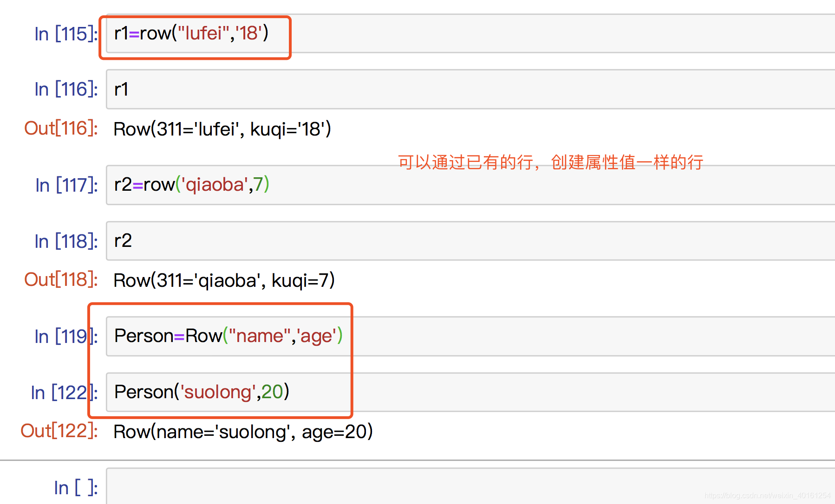The width and height of the screenshot is (835, 504).
Task: Click the cell Person=Row("name",'age')
Action: (x=470, y=336)
